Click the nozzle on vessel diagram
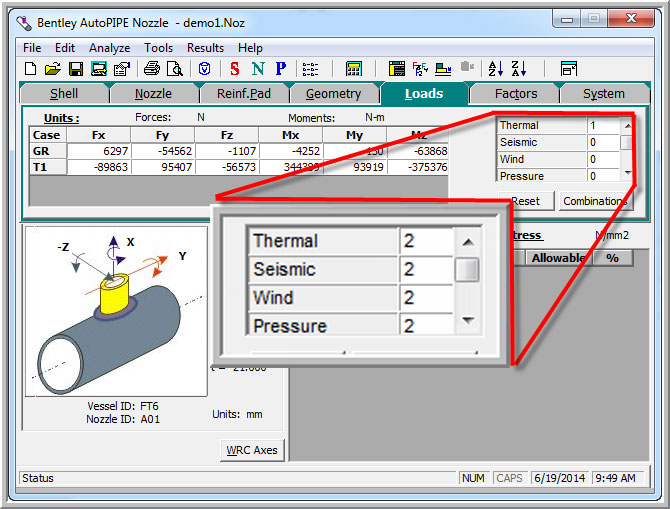Screen dimensions: 670x509 tap(114, 294)
